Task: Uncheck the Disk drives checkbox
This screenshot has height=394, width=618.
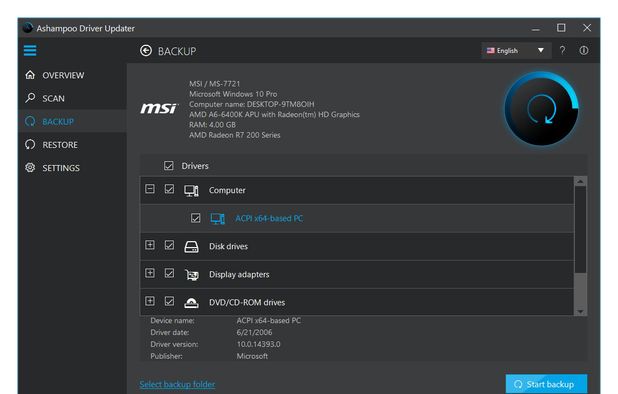Action: click(169, 245)
